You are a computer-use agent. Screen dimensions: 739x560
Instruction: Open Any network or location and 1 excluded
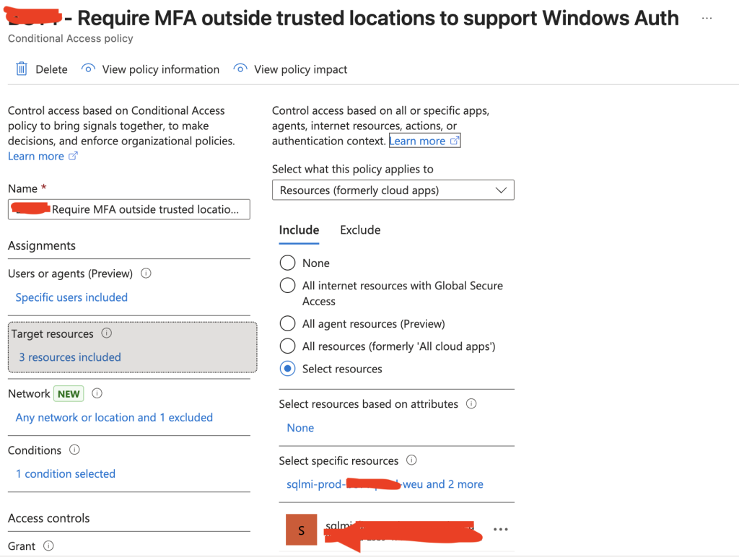click(x=114, y=418)
